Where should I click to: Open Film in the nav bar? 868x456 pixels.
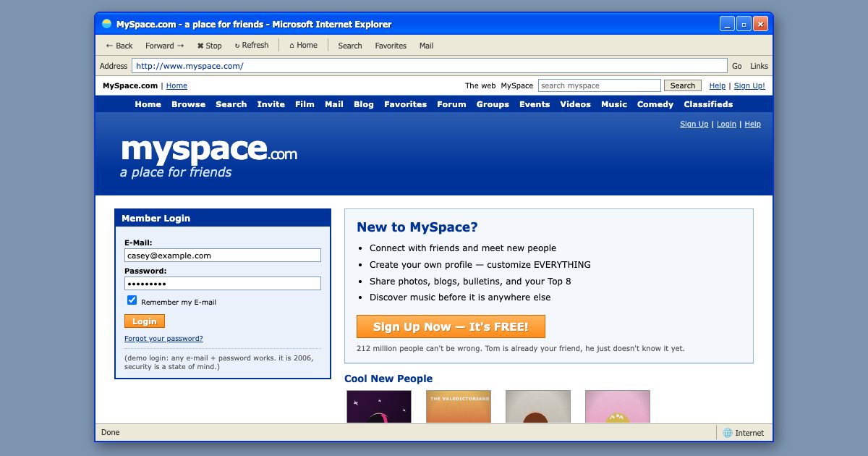[305, 104]
